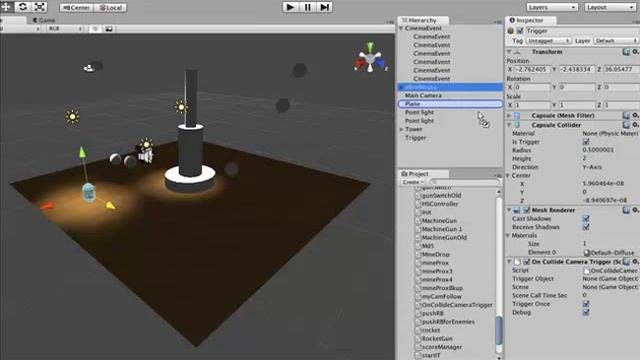640x360 pixels.
Task: Toggle the Trigger Once checkbox
Action: pyautogui.click(x=586, y=304)
